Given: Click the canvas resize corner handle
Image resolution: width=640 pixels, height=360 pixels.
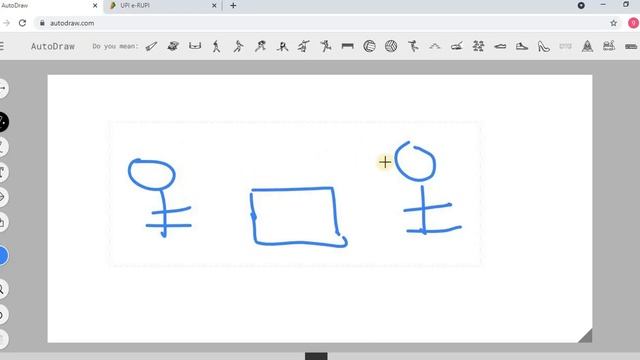Looking at the screenshot, I should pyautogui.click(x=587, y=337).
